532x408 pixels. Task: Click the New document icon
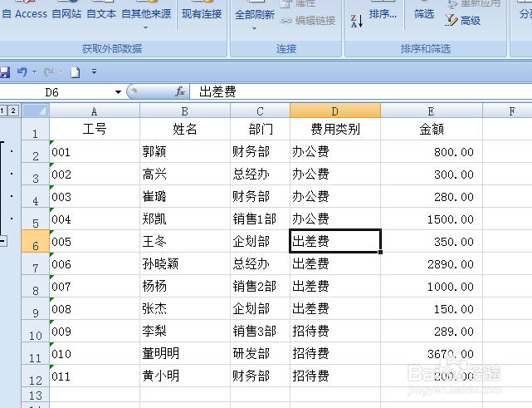click(x=76, y=72)
